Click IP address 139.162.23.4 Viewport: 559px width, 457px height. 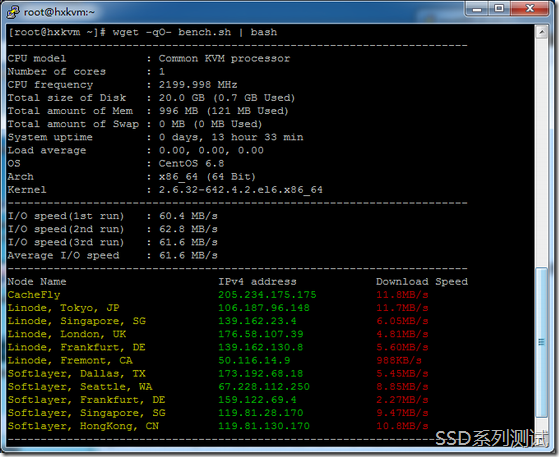click(x=257, y=321)
